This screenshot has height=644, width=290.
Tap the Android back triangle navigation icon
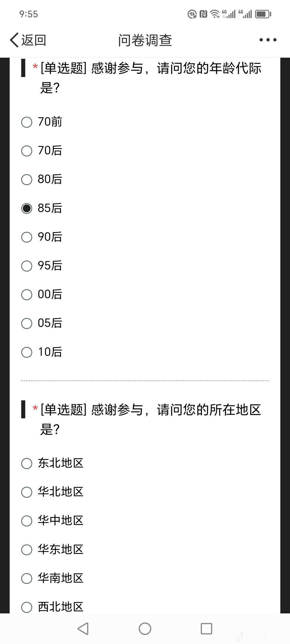click(x=83, y=629)
